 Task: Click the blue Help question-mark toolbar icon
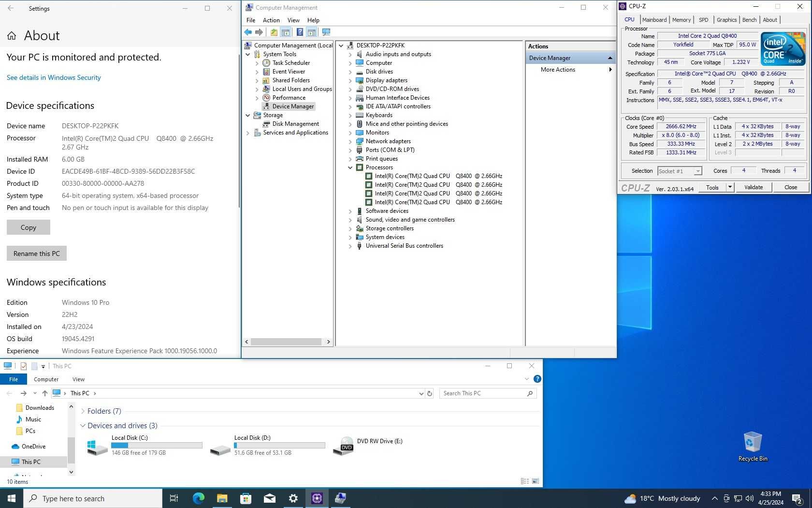pos(300,32)
